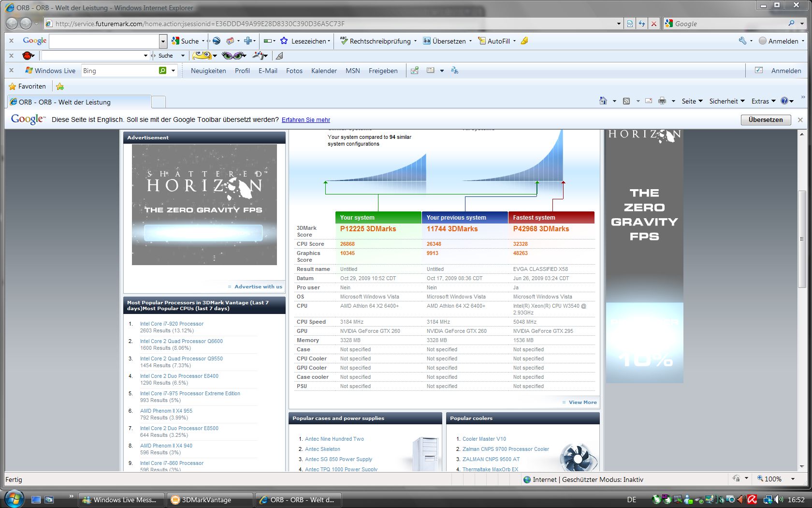Screen dimensions: 812x508
Task: Click the Shattered Horizon advertisement image
Action: pos(204,205)
